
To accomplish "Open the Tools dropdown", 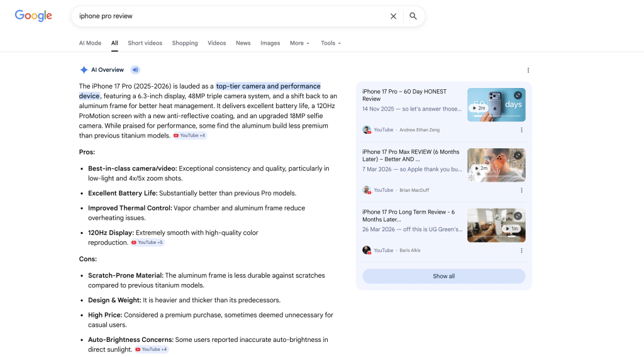I will (331, 43).
